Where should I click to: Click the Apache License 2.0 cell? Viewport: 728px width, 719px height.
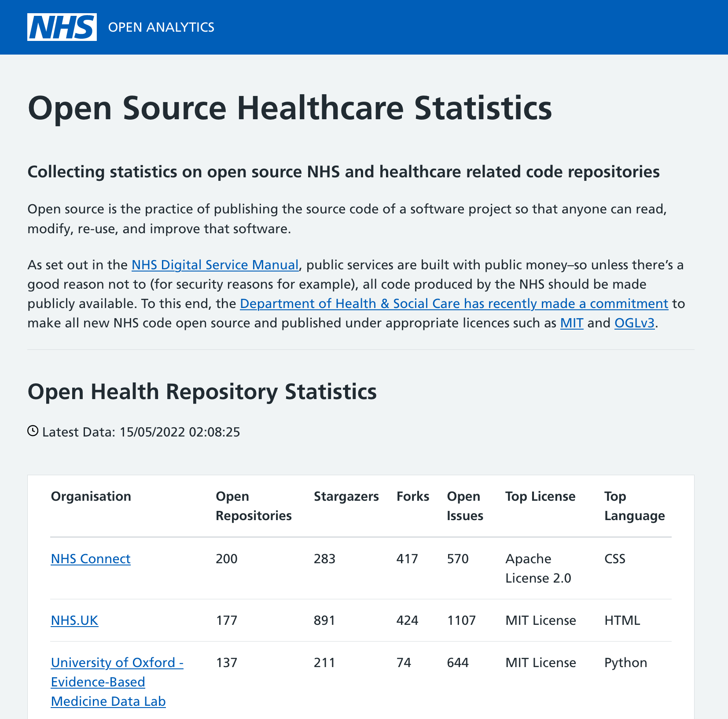pyautogui.click(x=538, y=569)
